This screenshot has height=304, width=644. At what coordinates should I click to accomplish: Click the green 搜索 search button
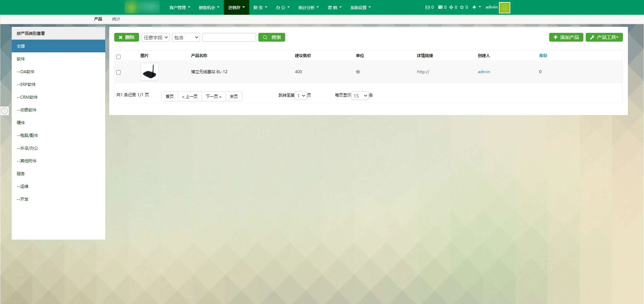tap(272, 37)
